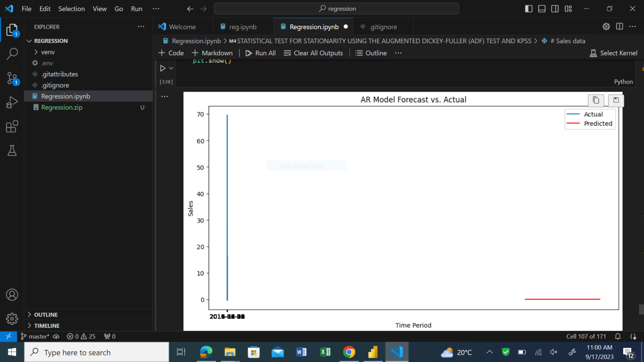This screenshot has width=644, height=362.
Task: Toggle the bottom Panel visibility
Action: click(541, 8)
